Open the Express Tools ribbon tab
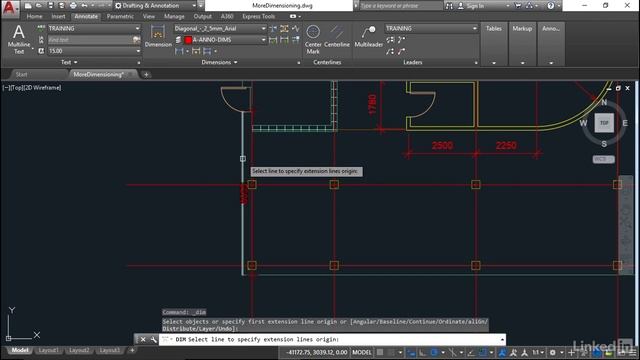640x360 pixels. [258, 16]
